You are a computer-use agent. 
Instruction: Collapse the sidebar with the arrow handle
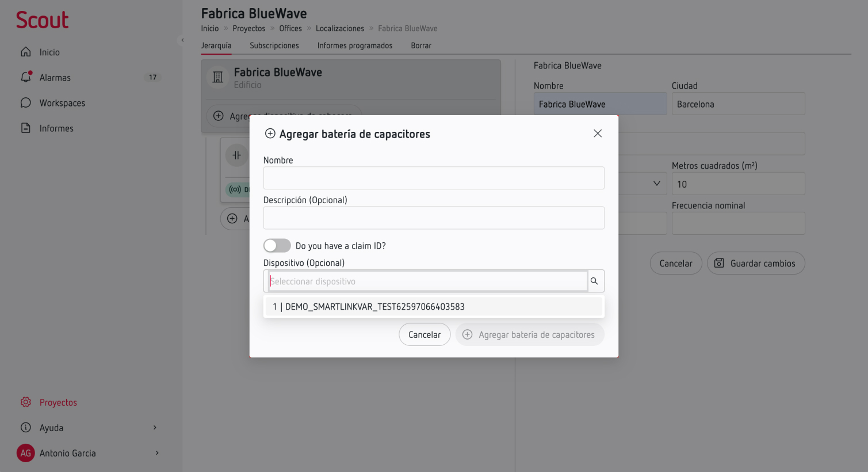click(x=182, y=40)
